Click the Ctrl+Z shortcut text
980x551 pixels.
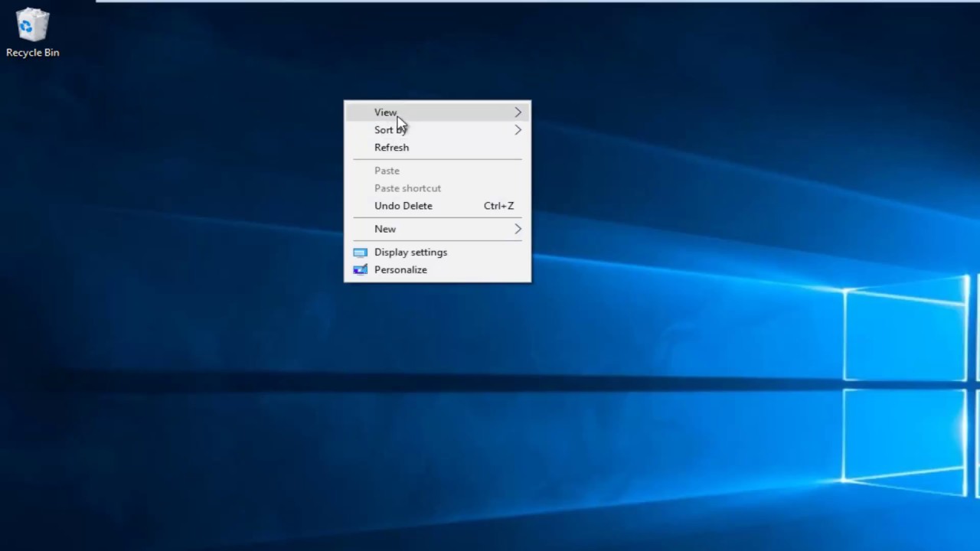tap(498, 206)
